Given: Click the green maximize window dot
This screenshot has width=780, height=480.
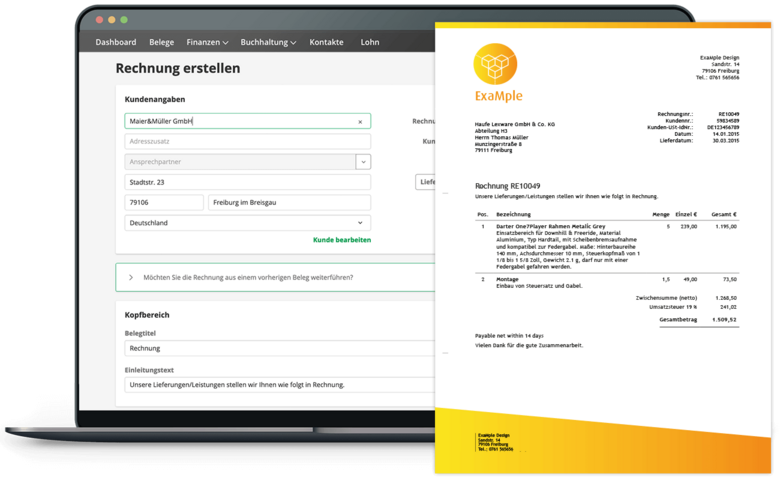Looking at the screenshot, I should [123, 20].
